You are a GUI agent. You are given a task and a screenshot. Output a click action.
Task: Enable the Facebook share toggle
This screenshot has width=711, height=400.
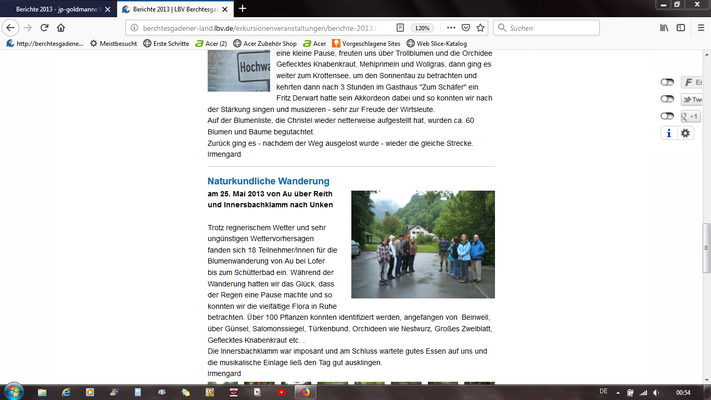[x=667, y=82]
